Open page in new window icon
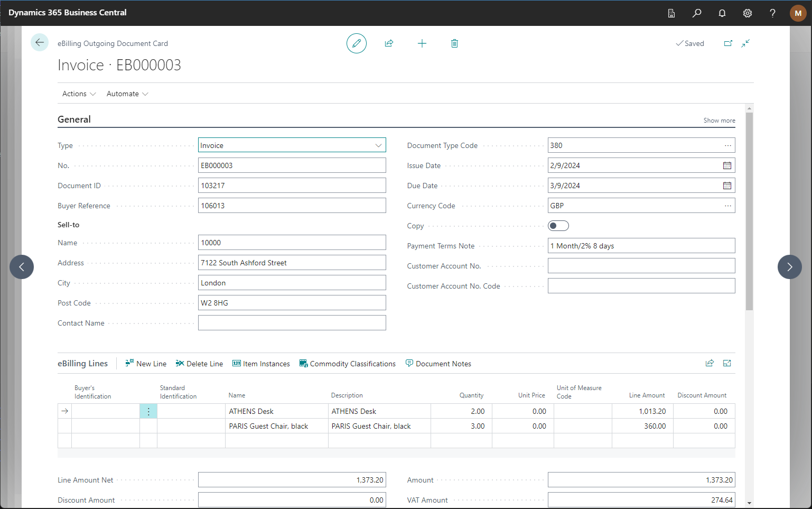 point(728,43)
